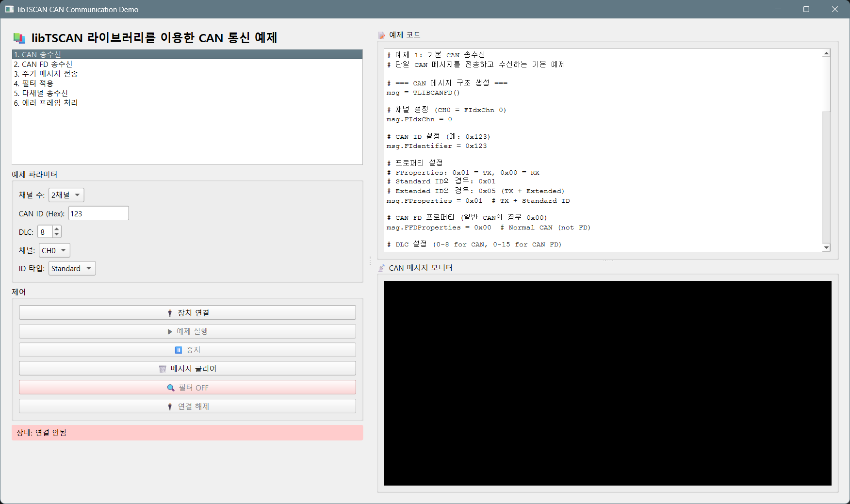Viewport: 850px width, 504px height.
Task: Click the play icon on 예제 실행 button
Action: click(x=170, y=331)
